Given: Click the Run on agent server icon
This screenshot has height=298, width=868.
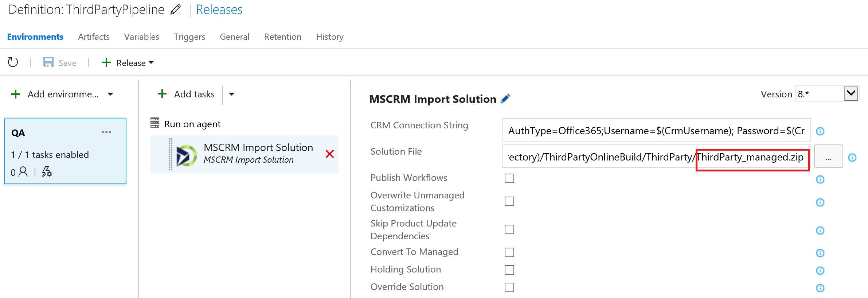Looking at the screenshot, I should [155, 123].
